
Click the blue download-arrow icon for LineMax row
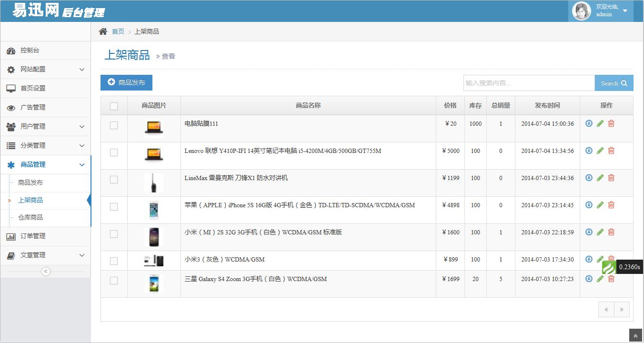(x=589, y=178)
